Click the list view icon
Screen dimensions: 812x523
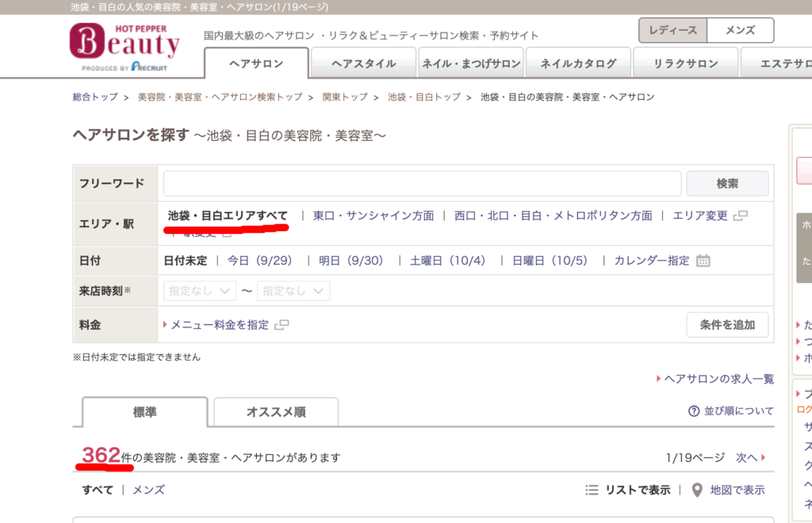(x=592, y=490)
